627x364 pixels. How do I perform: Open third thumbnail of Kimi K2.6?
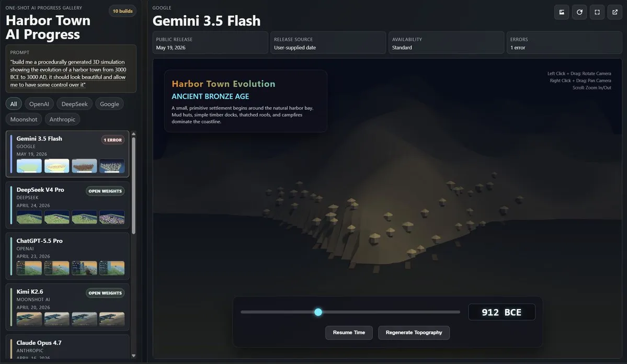point(84,319)
